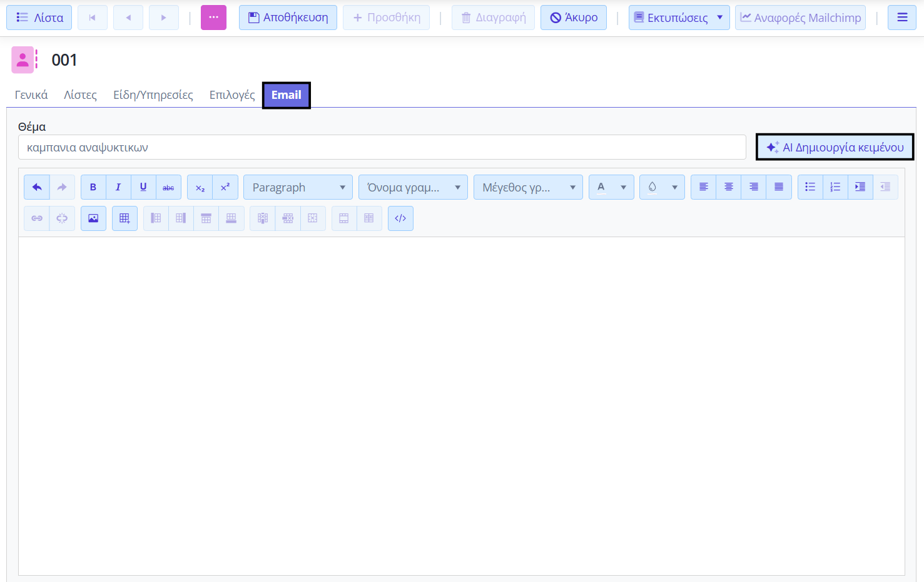Click the pink three-dots button
This screenshot has height=582, width=924.
pos(213,18)
